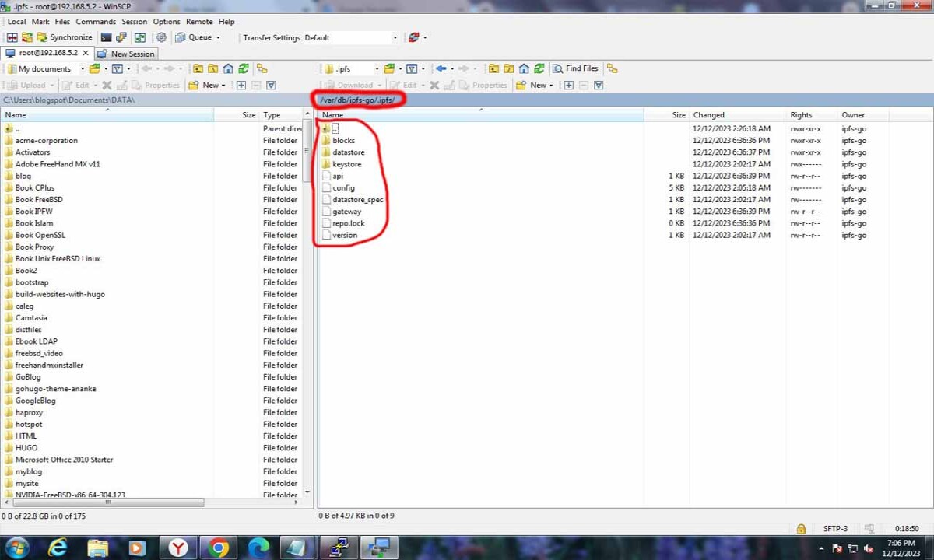Click remote select-files plus icon
Image resolution: width=934 pixels, height=560 pixels.
tap(569, 85)
